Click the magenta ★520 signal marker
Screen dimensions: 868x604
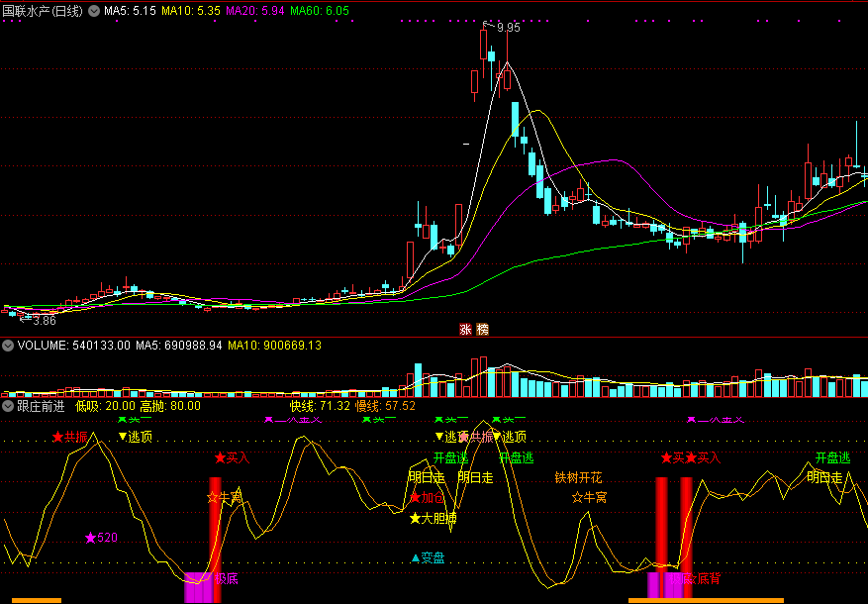tap(101, 538)
